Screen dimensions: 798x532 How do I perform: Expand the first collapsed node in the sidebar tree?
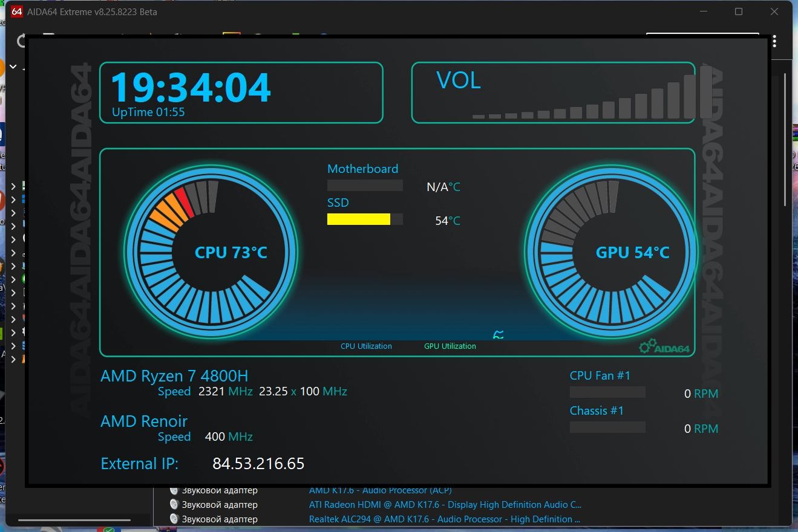pyautogui.click(x=13, y=186)
